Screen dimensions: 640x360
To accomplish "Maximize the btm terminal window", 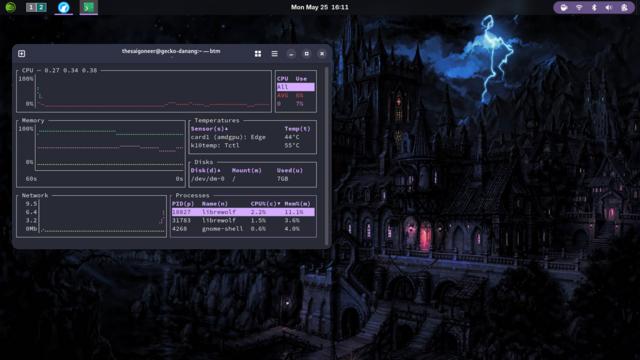I will click(307, 54).
